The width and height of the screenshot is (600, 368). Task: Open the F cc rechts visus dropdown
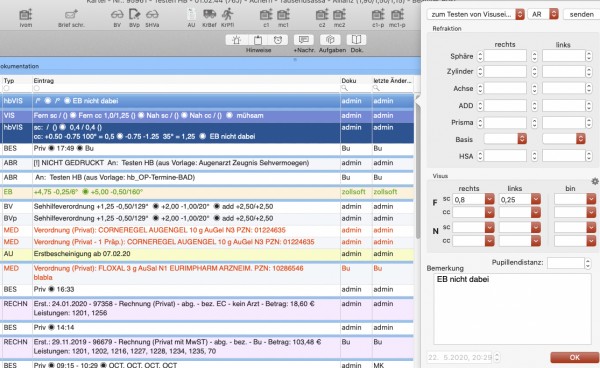pyautogui.click(x=489, y=212)
